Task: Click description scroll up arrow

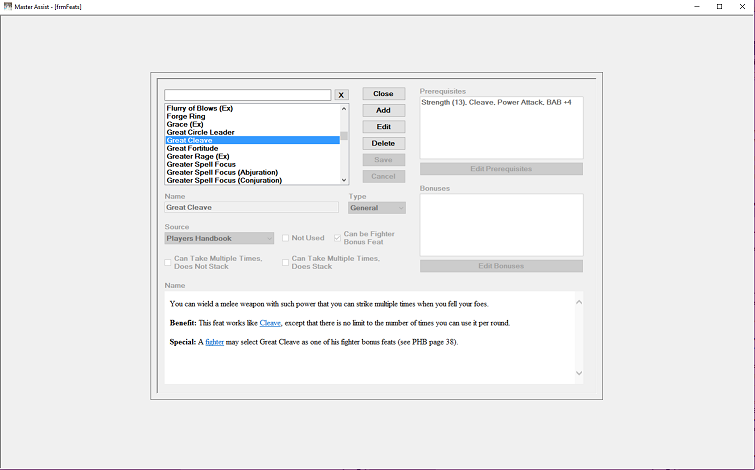Action: pyautogui.click(x=579, y=302)
